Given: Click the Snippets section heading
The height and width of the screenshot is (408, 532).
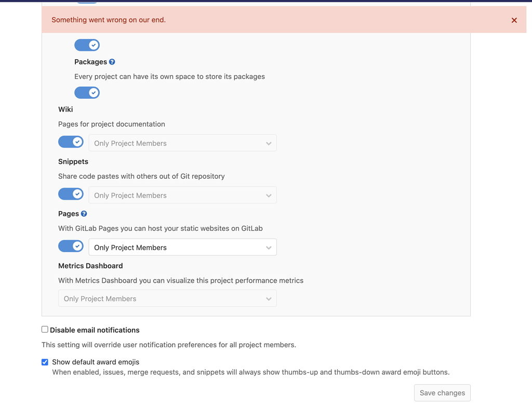Looking at the screenshot, I should coord(73,161).
